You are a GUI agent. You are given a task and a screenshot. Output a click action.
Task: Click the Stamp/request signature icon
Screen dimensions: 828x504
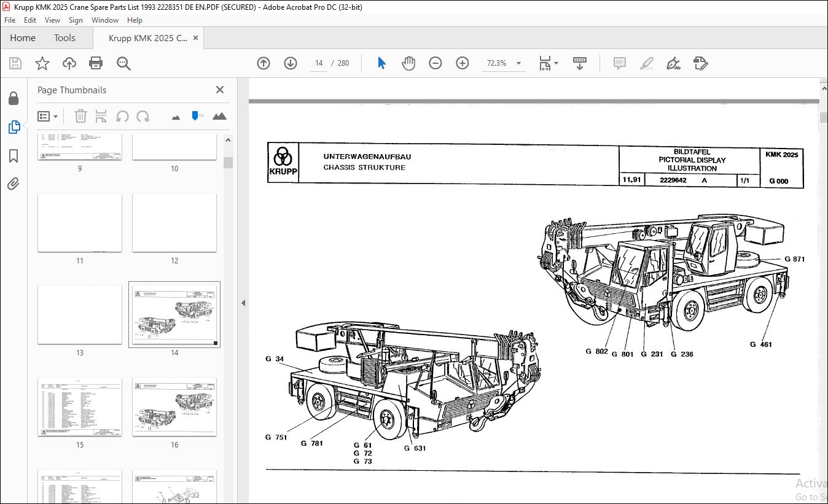pyautogui.click(x=700, y=63)
